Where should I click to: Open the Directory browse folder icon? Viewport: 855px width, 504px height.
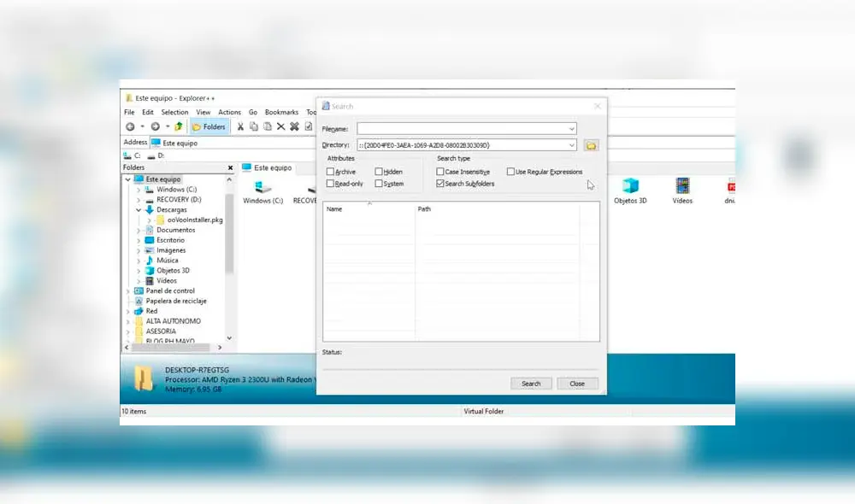(591, 144)
